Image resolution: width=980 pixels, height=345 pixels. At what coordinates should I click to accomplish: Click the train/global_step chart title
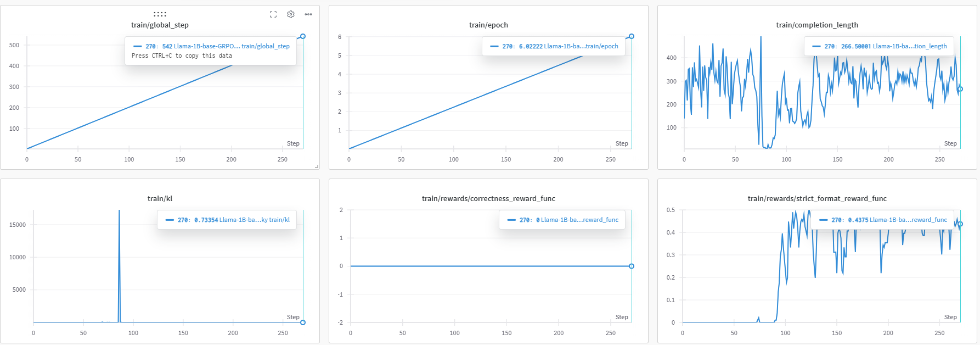coord(160,25)
